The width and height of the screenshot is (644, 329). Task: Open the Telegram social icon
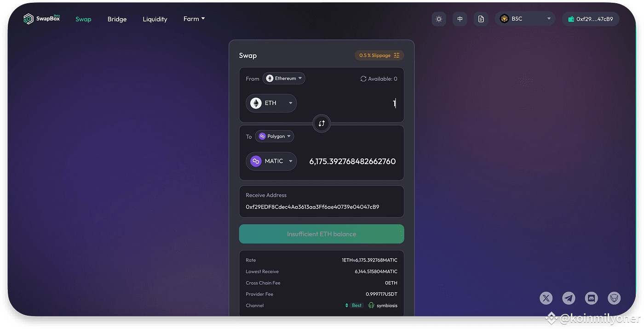coord(569,298)
